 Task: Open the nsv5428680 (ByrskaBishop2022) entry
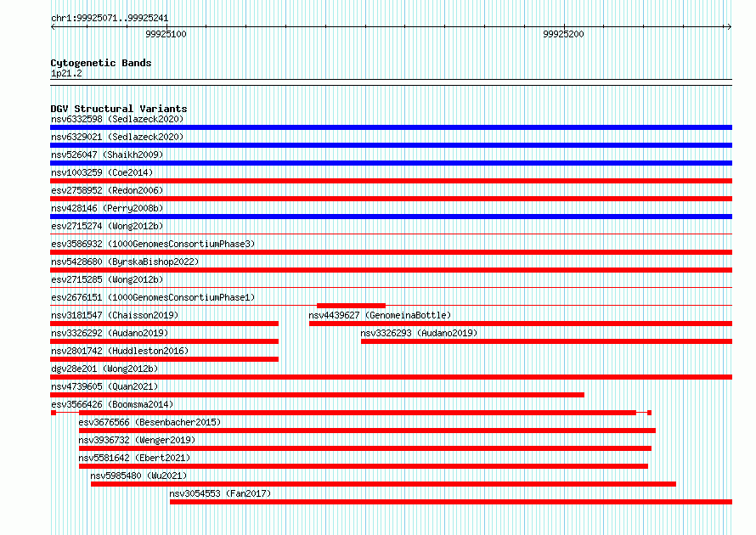coord(125,262)
